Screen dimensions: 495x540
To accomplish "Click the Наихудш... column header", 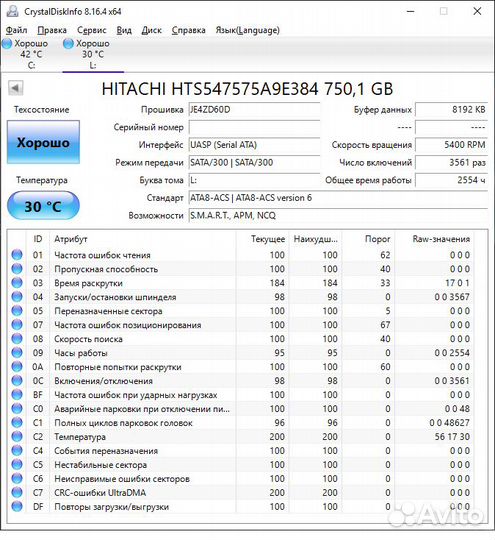I will point(315,239).
